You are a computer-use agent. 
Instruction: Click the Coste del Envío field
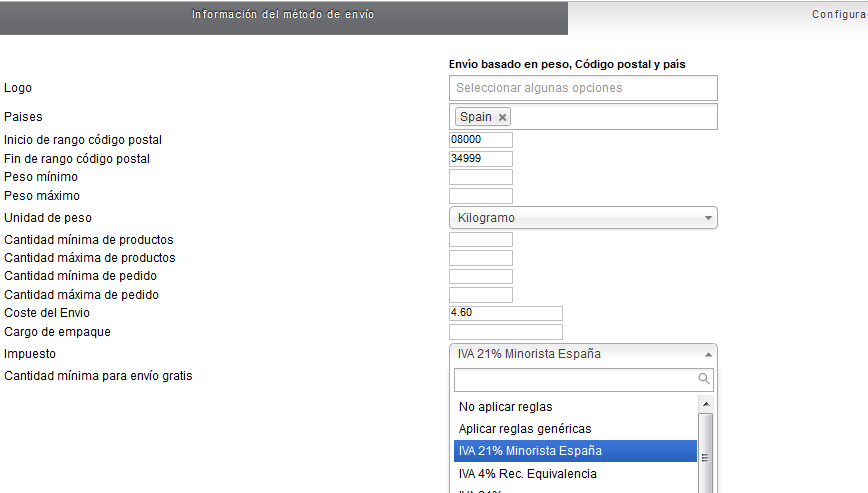click(x=505, y=313)
